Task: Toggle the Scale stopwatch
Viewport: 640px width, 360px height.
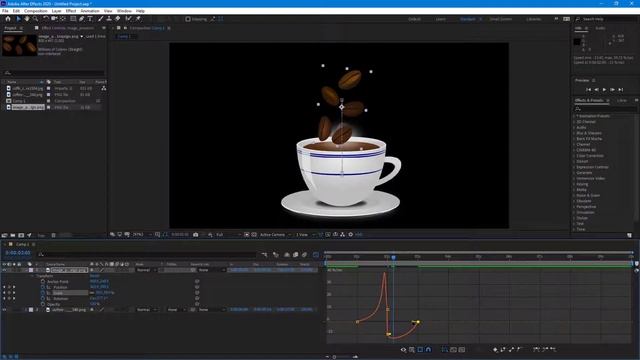Action: coord(43,293)
